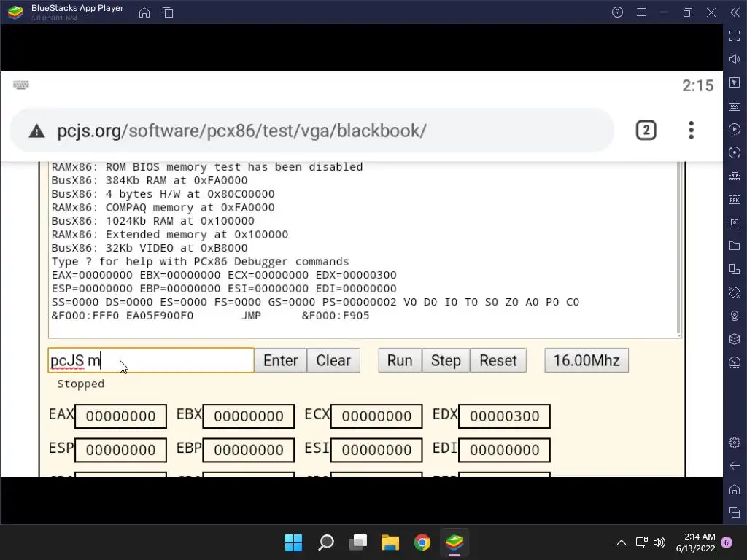Open the macro recorder play icon in sidebar
The width and height of the screenshot is (747, 560).
pos(735,129)
